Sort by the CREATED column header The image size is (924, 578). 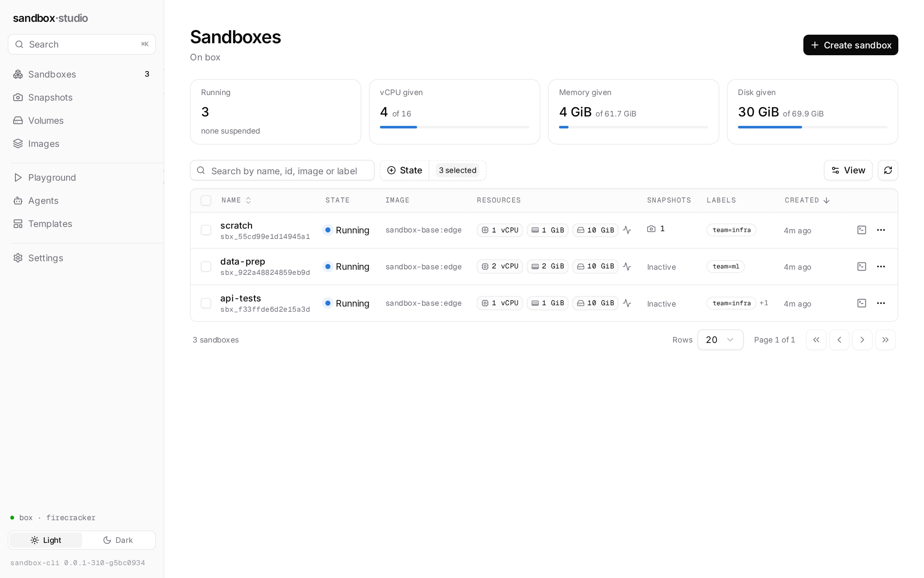[x=807, y=200]
